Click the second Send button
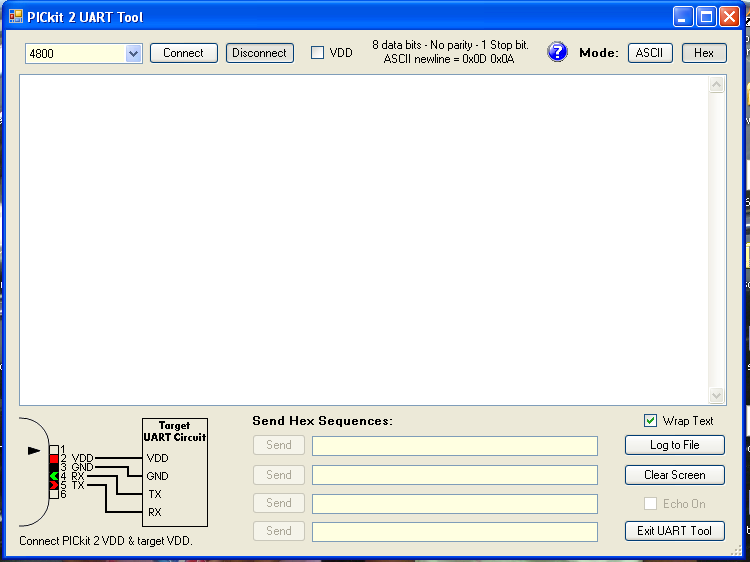The height and width of the screenshot is (562, 750). click(279, 475)
